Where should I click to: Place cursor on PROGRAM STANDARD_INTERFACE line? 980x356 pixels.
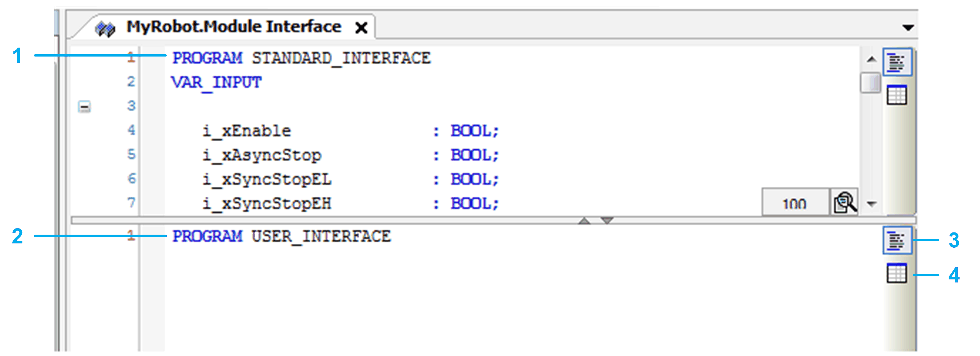click(301, 58)
